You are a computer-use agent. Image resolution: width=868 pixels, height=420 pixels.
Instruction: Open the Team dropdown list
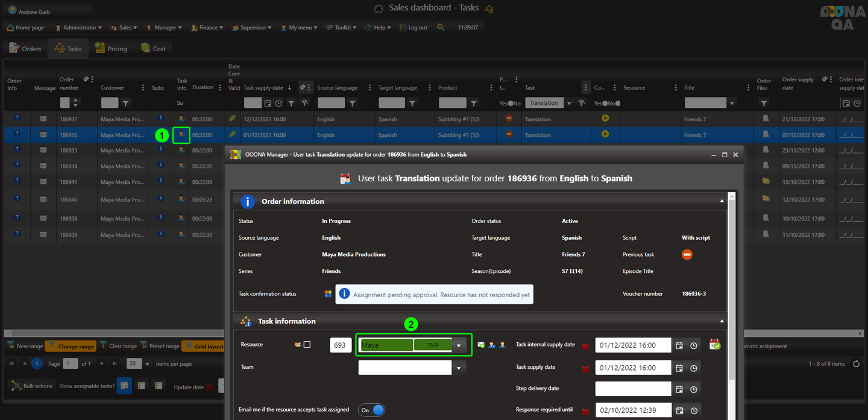[459, 368]
